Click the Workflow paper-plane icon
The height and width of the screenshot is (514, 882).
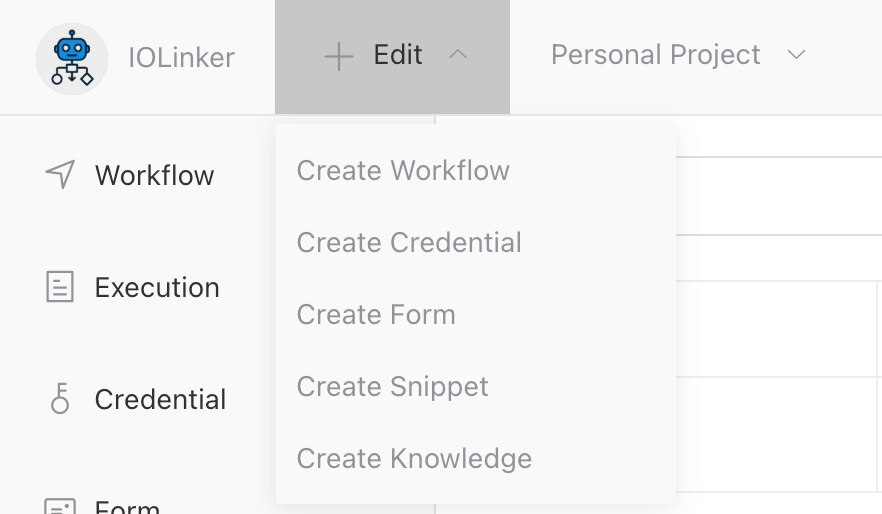coord(60,175)
